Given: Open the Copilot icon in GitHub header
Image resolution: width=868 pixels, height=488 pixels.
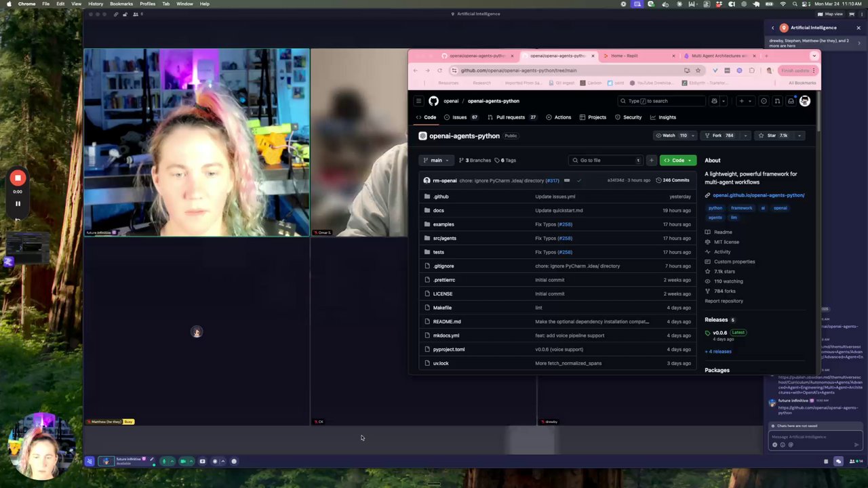Looking at the screenshot, I should (x=714, y=101).
